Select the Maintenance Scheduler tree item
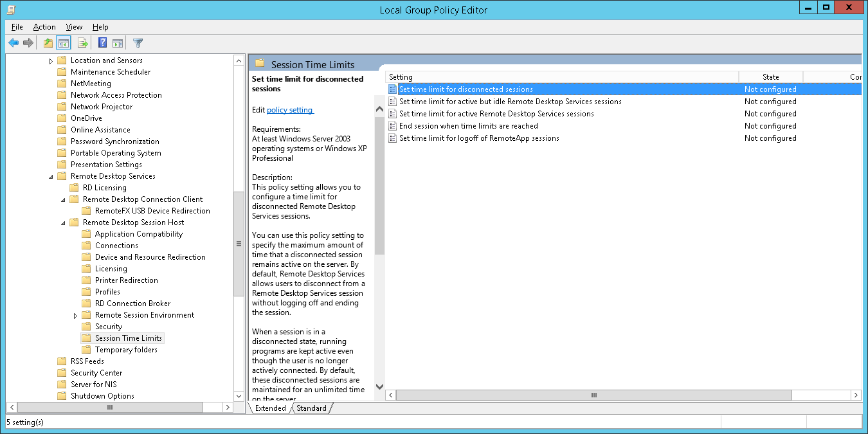This screenshot has height=434, width=868. coord(111,72)
